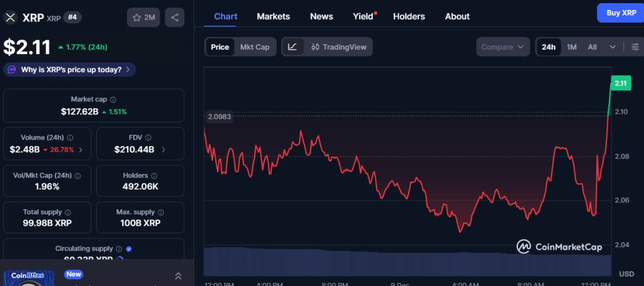Click the TradingView candlestick icon
The height and width of the screenshot is (286, 644).
point(315,47)
